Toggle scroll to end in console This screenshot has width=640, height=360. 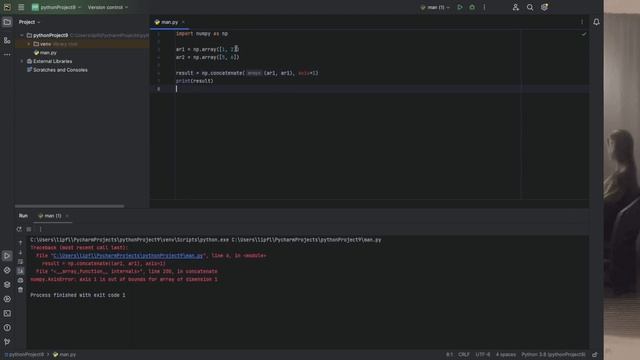point(20,271)
